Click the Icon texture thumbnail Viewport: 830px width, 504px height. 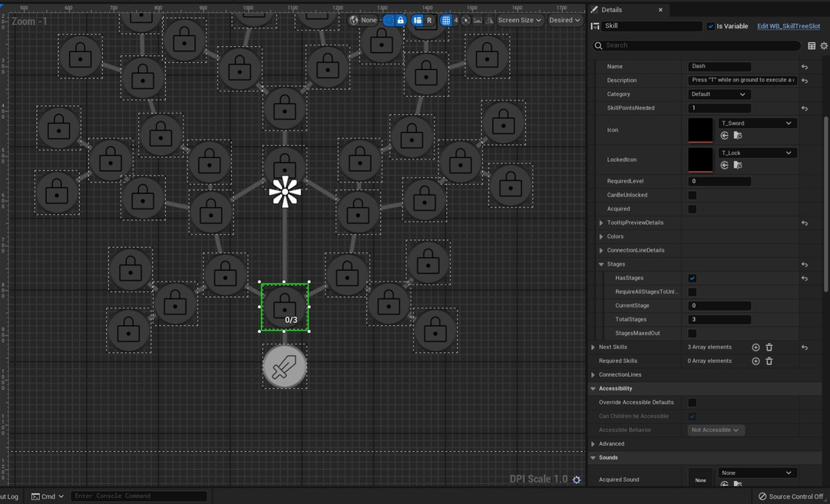[700, 130]
